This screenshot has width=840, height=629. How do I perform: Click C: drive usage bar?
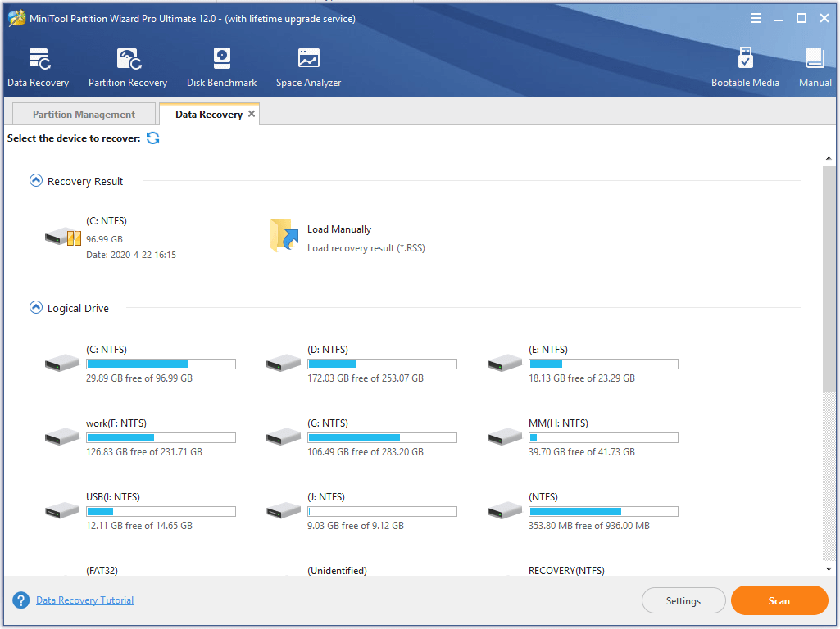(161, 364)
